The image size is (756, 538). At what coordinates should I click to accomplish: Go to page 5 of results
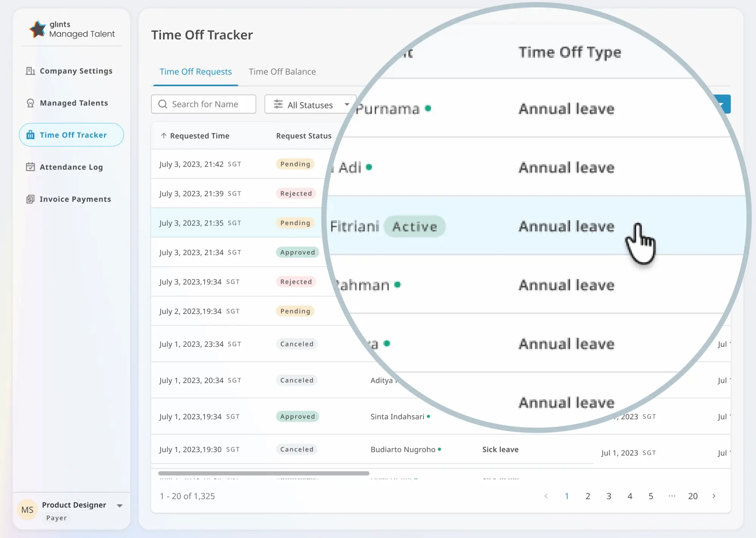[651, 496]
